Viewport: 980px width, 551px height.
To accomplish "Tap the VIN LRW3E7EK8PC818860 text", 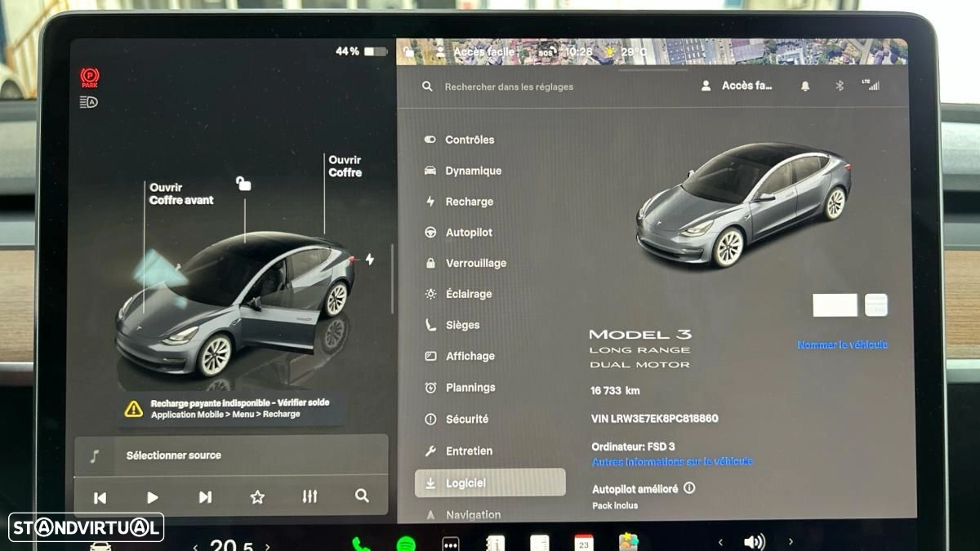I will pos(654,419).
